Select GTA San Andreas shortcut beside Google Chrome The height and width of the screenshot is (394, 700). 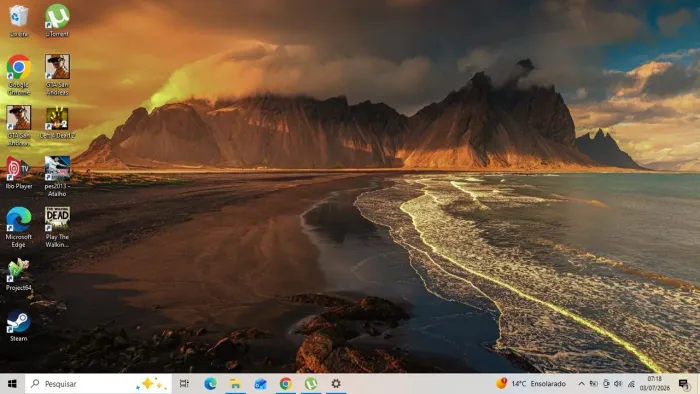pyautogui.click(x=57, y=75)
